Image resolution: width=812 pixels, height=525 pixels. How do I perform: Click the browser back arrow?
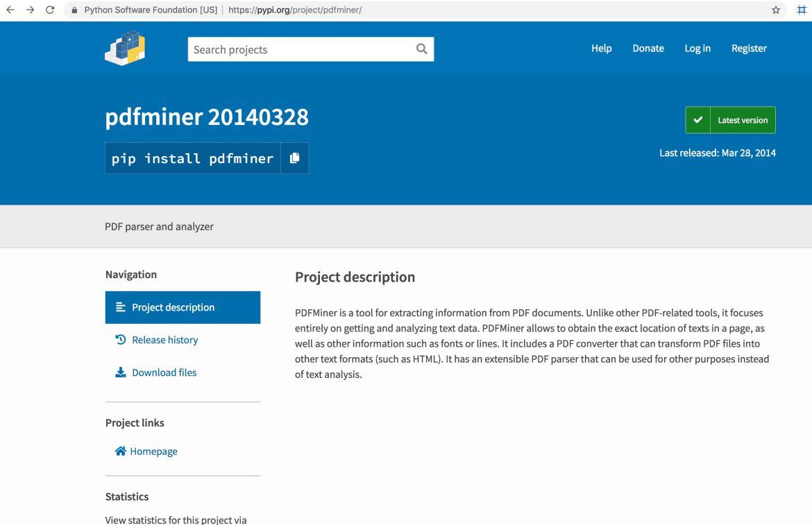10,10
